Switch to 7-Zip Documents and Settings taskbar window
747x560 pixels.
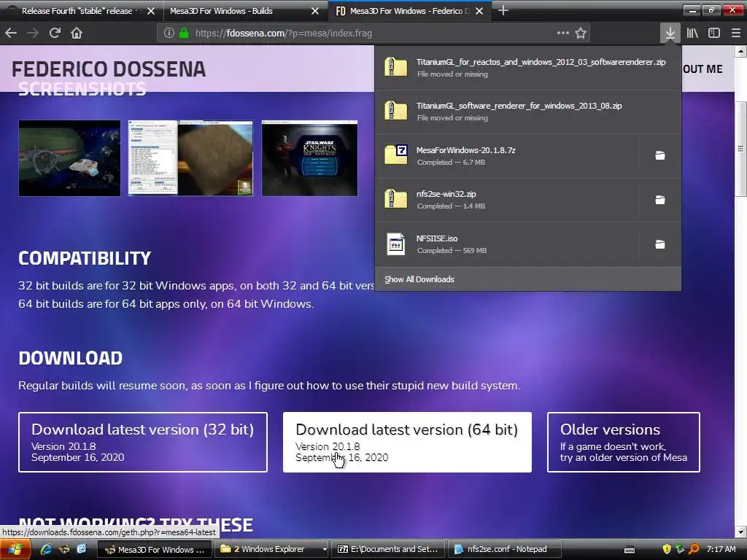(389, 550)
